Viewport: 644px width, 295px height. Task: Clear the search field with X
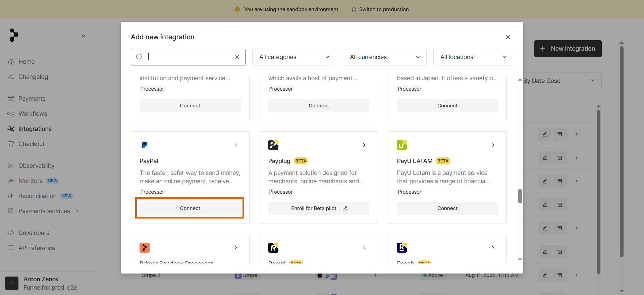click(x=237, y=57)
